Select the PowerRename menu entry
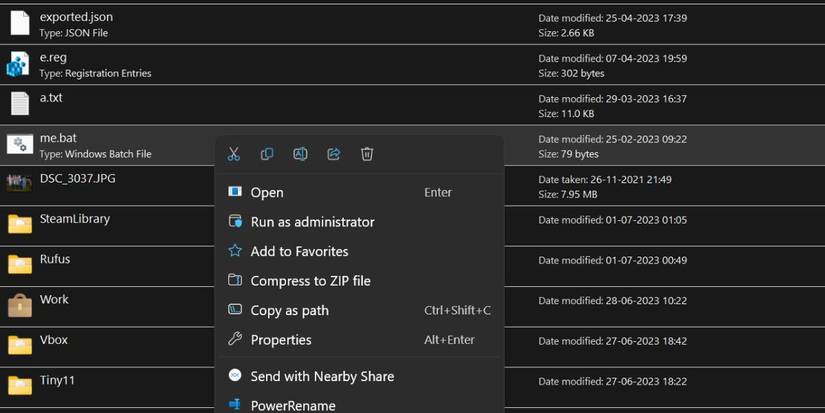825x413 pixels. (293, 405)
